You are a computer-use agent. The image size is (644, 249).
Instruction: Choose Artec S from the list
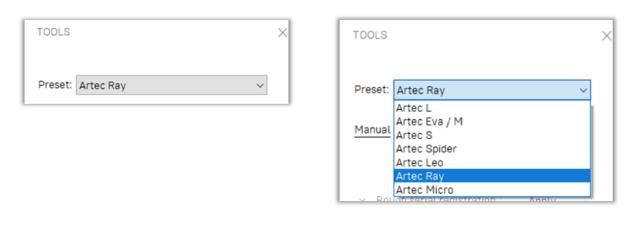click(x=492, y=134)
